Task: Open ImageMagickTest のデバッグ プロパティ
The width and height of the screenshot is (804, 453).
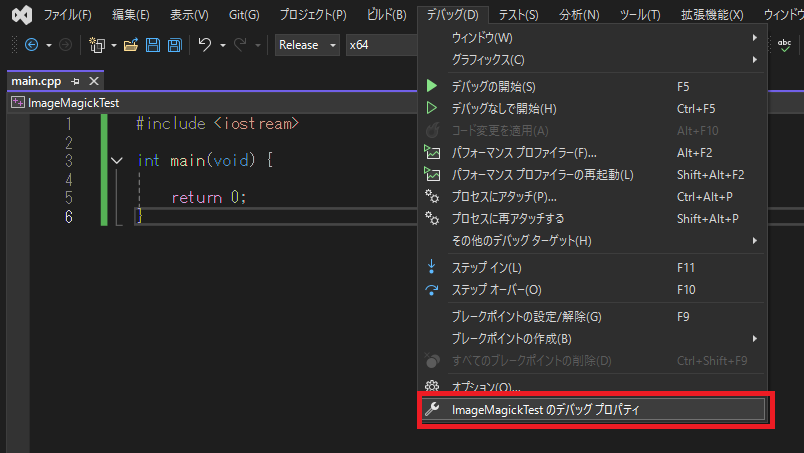Action: pos(545,409)
